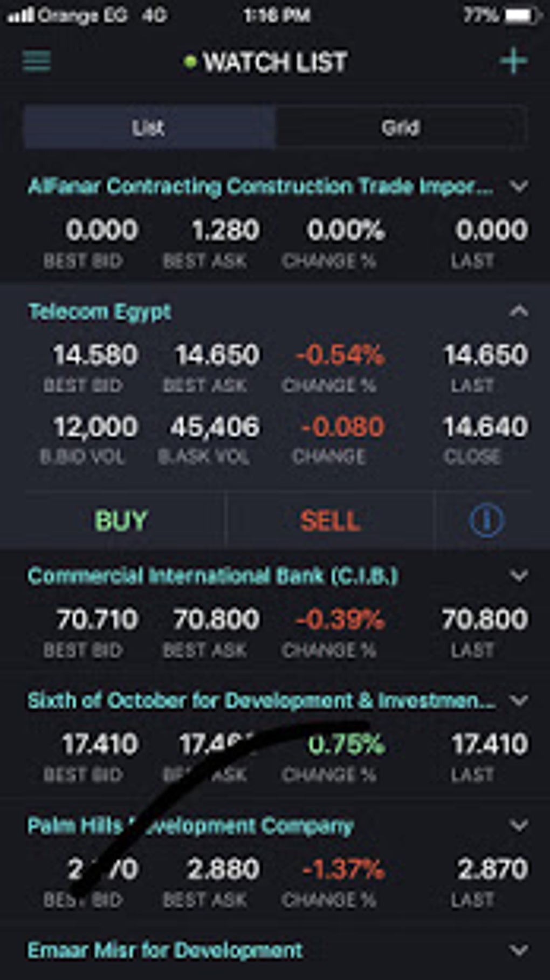Expand Emaar Misr for Development row
Screen dimensions: 550x980
519,950
